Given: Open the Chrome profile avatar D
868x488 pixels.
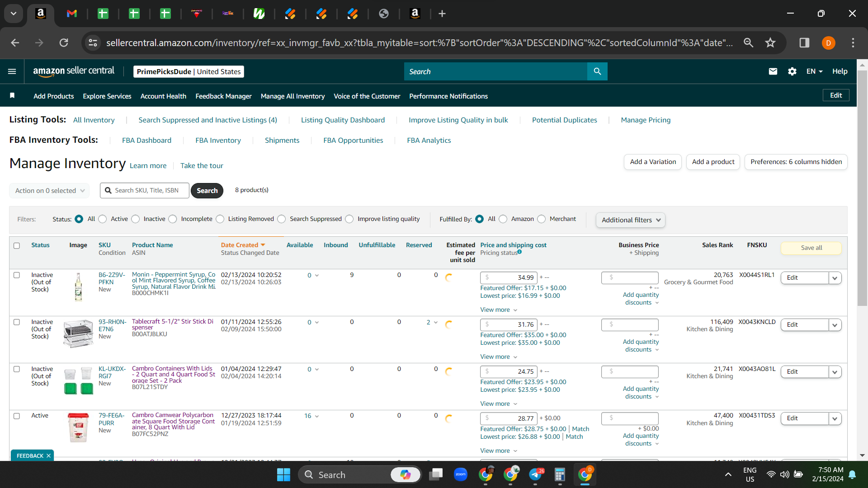Looking at the screenshot, I should pos(829,43).
